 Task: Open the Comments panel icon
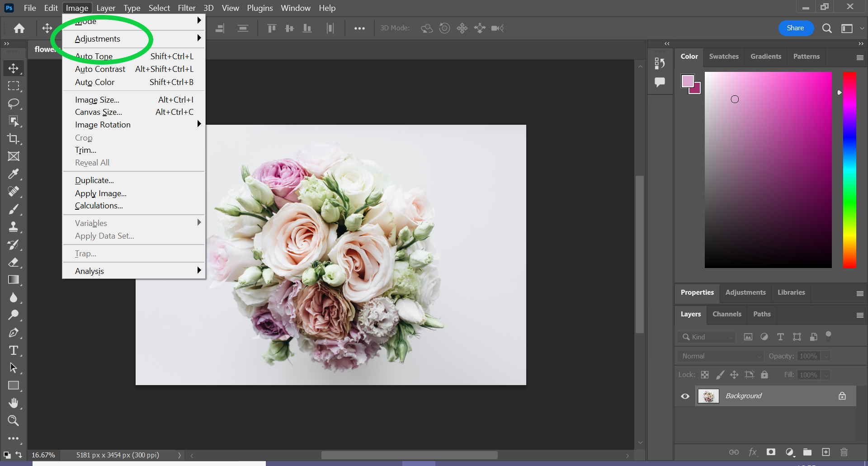[x=660, y=82]
